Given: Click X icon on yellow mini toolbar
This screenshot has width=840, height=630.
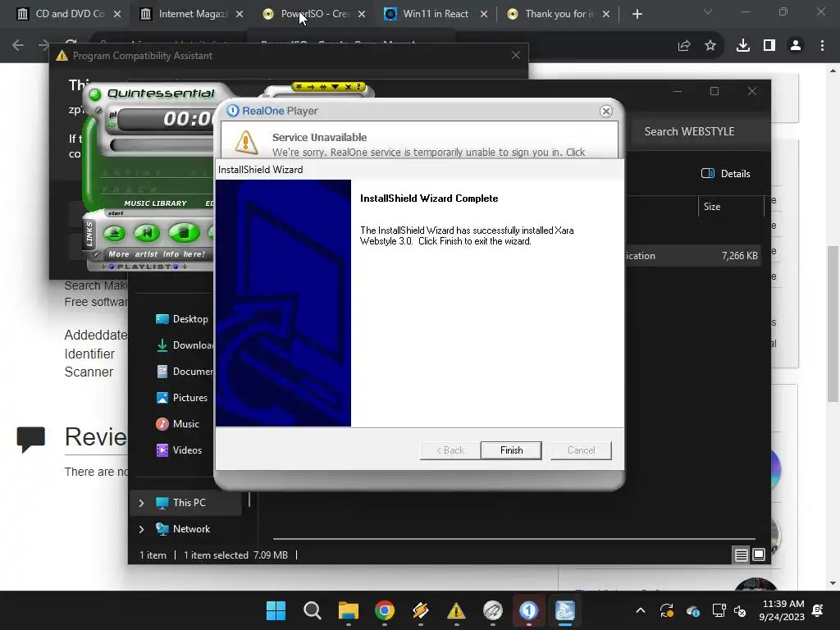Looking at the screenshot, I should (348, 86).
